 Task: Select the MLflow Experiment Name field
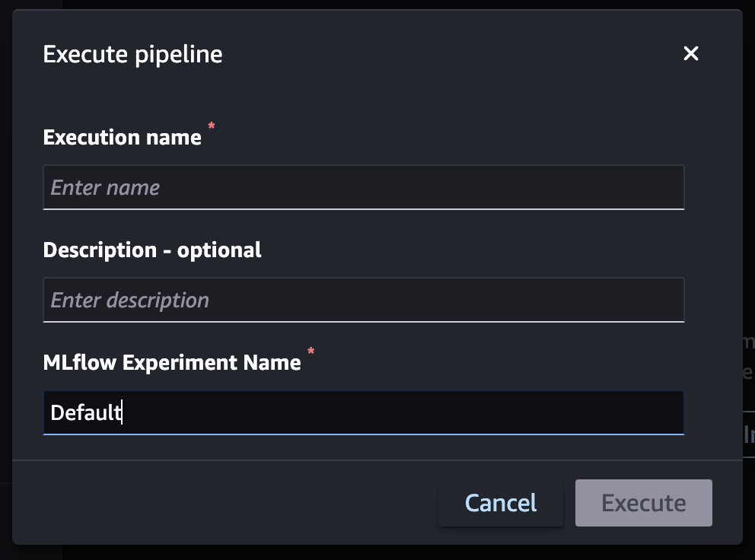point(363,412)
